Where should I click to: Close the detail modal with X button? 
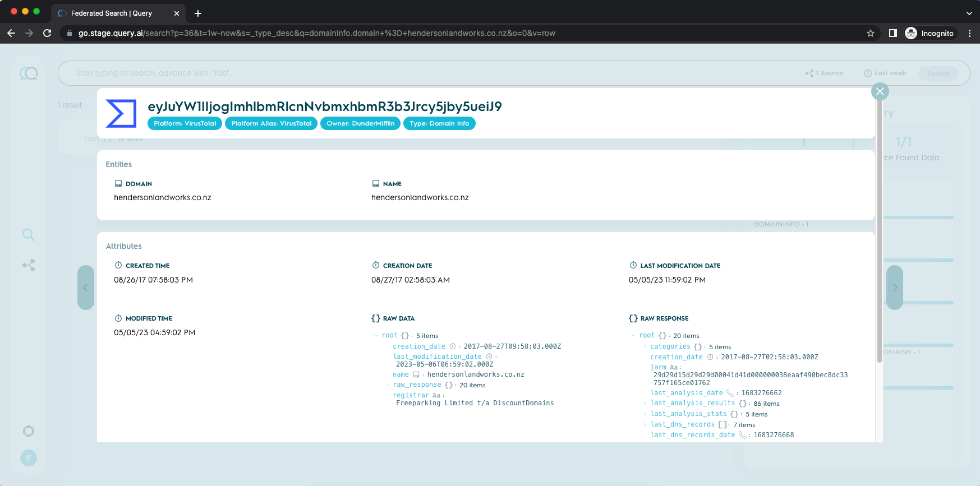click(x=880, y=91)
